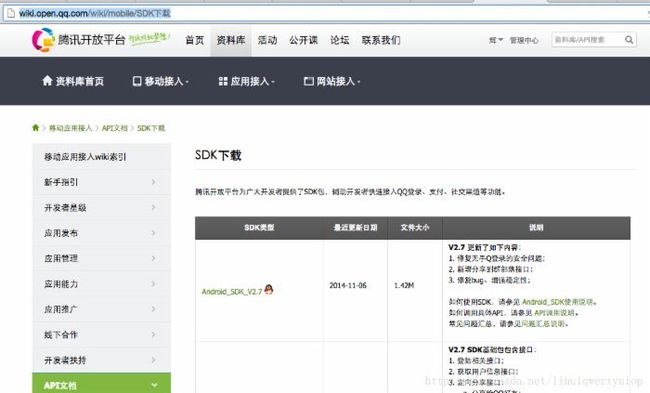This screenshot has height=393, width=650.
Task: Expand 线下合作 sidebar section
Action: coord(102,335)
